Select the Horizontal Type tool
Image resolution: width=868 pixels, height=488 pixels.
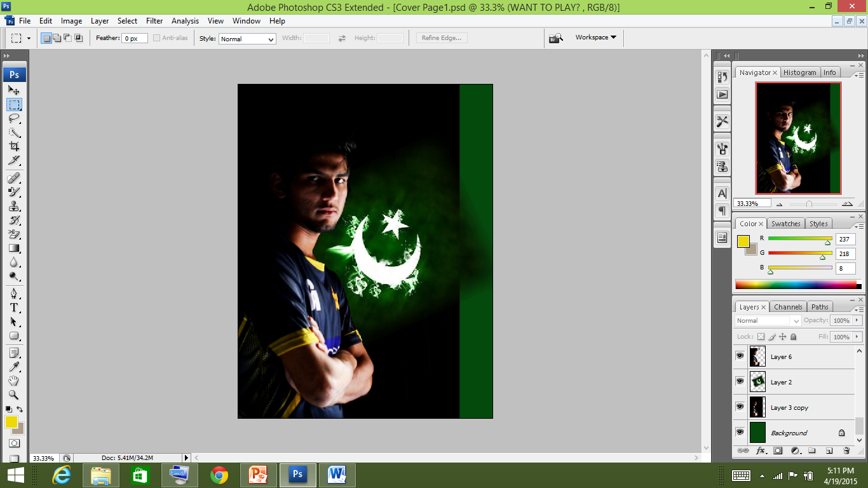tap(14, 307)
